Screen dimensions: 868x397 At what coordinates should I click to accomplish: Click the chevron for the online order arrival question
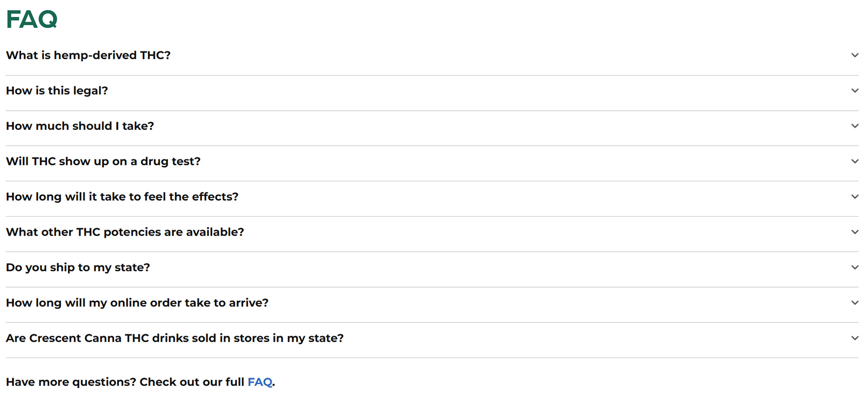[854, 302]
